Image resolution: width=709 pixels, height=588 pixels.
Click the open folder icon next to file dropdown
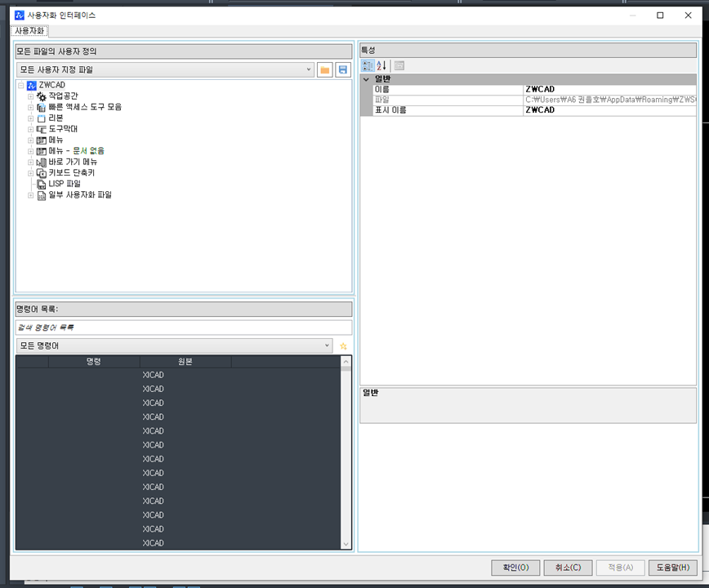(x=324, y=69)
